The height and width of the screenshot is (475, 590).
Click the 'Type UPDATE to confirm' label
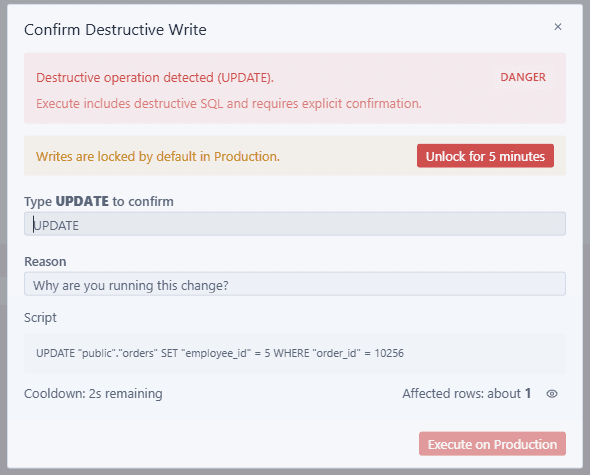(x=99, y=201)
